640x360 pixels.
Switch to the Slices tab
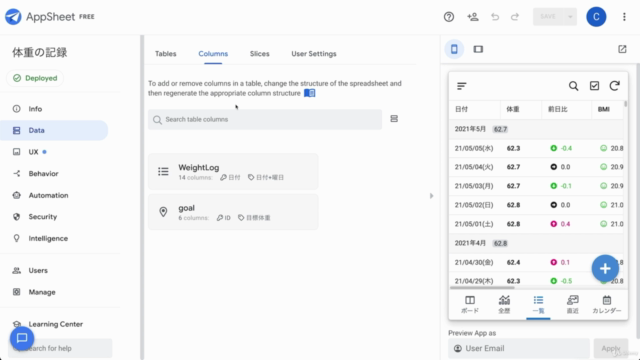tap(260, 54)
